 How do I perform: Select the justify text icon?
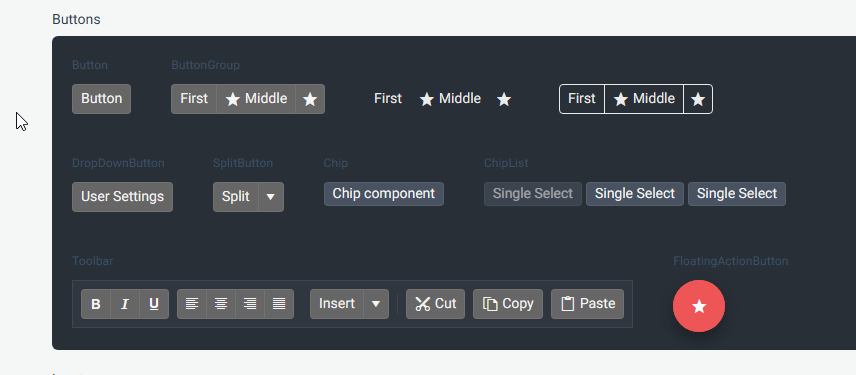point(279,304)
